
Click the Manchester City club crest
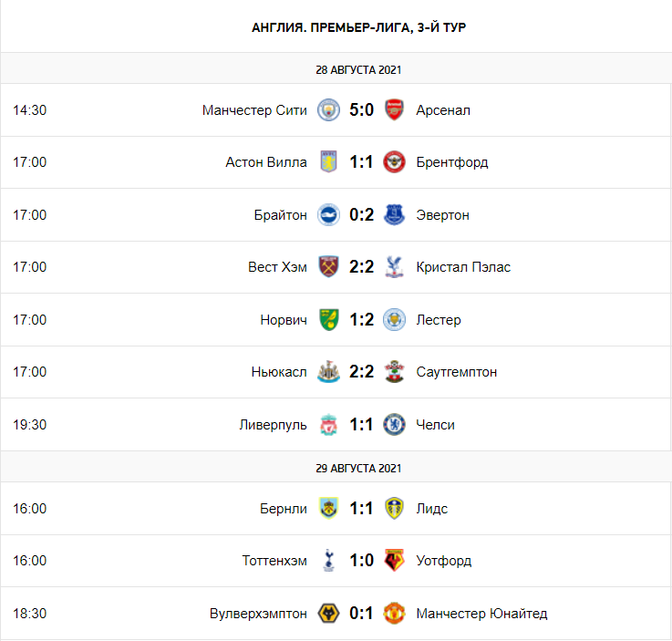328,110
